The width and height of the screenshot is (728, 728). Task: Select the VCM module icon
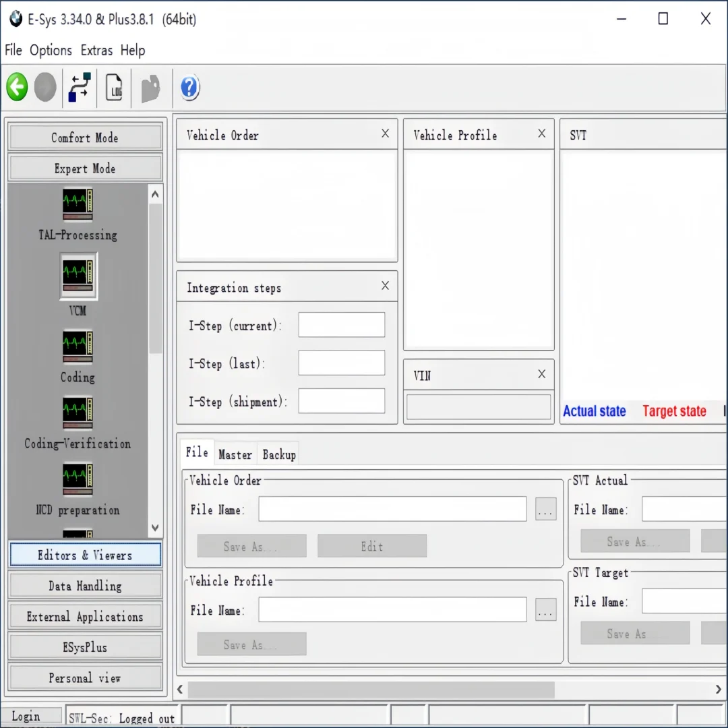[78, 276]
